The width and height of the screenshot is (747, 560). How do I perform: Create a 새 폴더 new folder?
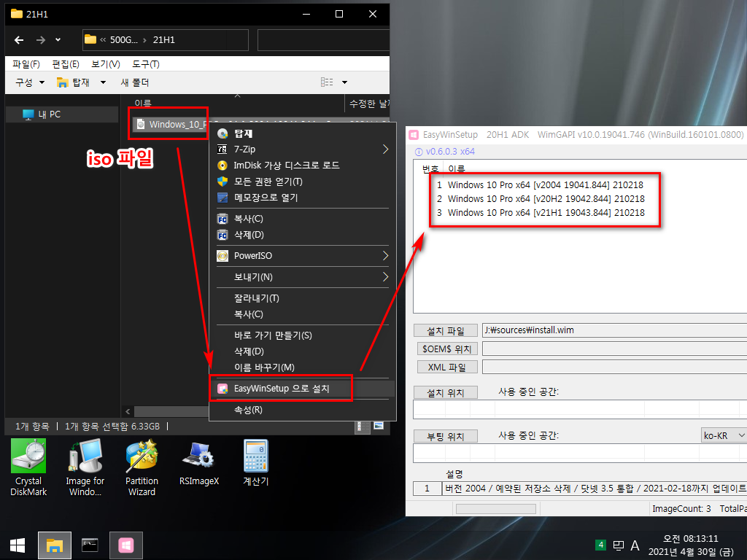click(x=135, y=82)
